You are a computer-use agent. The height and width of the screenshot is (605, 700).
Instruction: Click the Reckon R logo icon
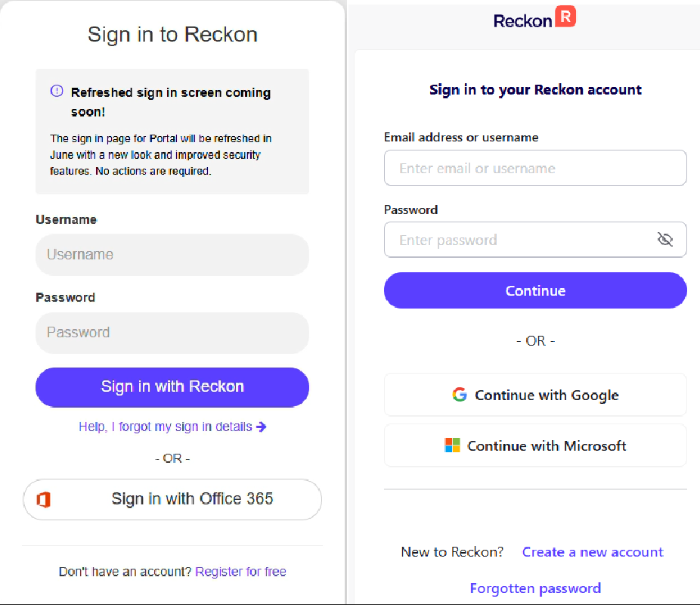click(565, 17)
